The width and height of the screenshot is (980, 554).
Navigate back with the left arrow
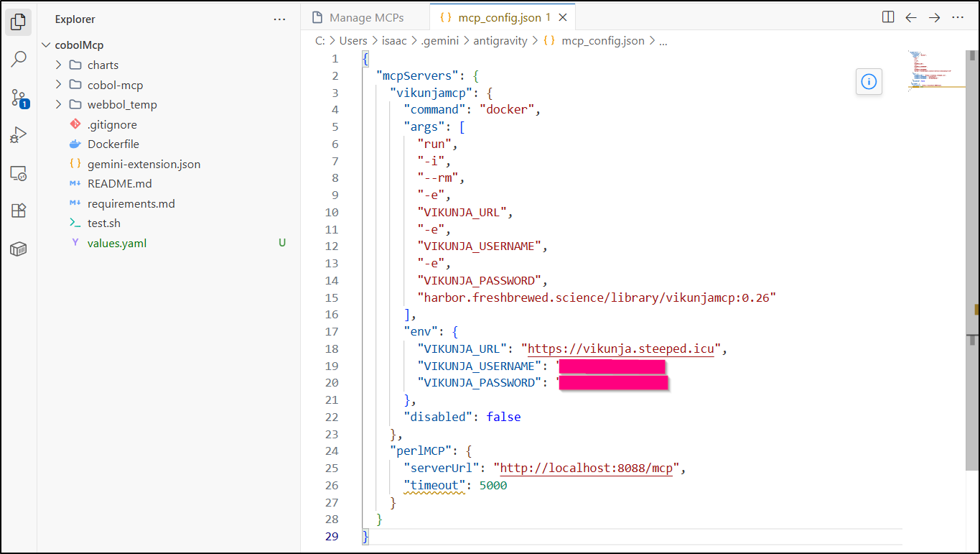tap(911, 17)
